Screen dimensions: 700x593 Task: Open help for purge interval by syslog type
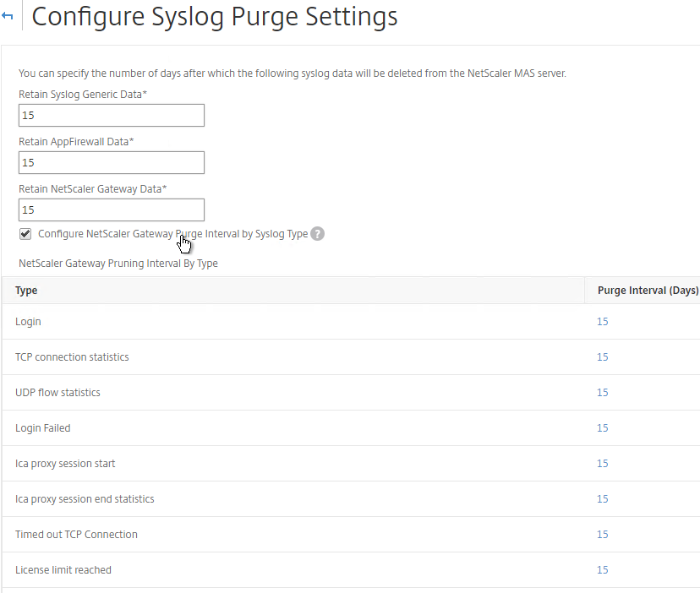point(317,234)
